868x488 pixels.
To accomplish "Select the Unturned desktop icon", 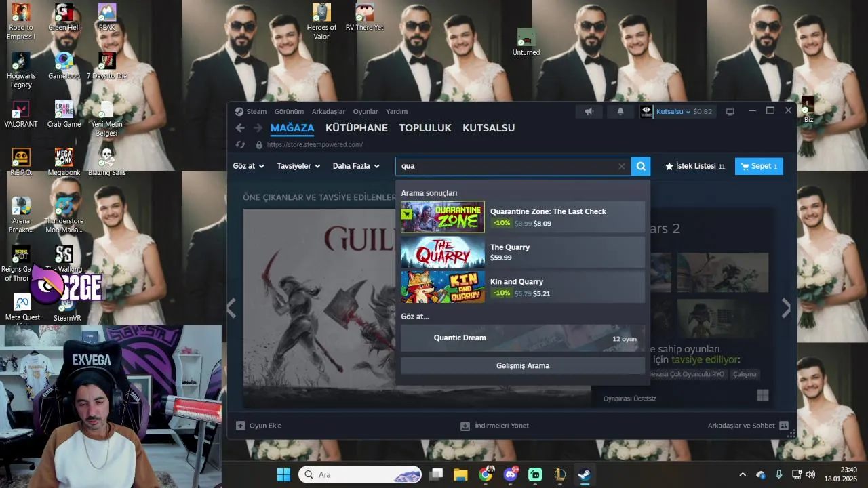I will 526,42.
